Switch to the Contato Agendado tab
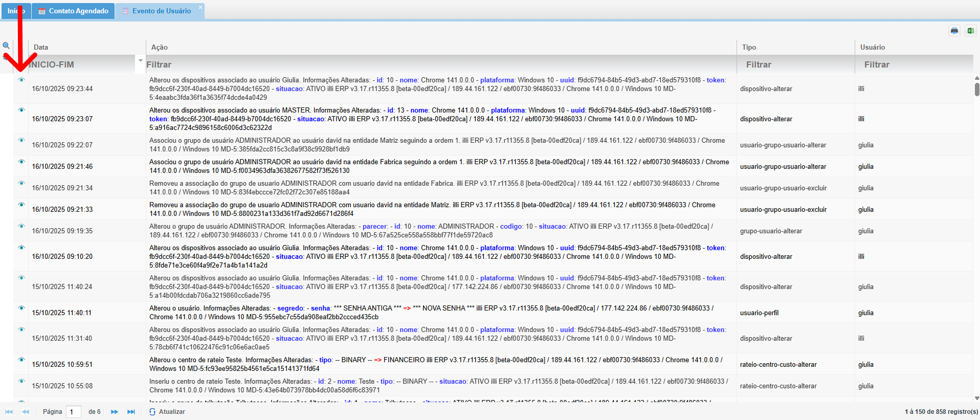 (74, 11)
